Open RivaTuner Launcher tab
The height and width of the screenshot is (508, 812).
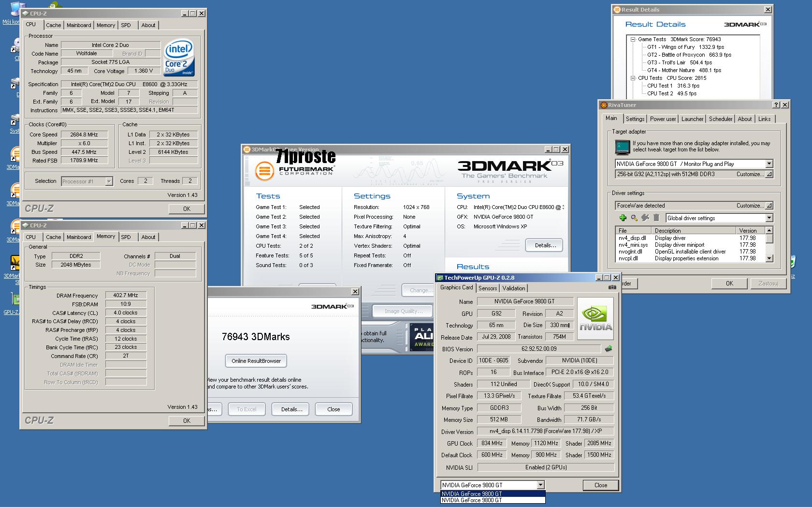(692, 119)
